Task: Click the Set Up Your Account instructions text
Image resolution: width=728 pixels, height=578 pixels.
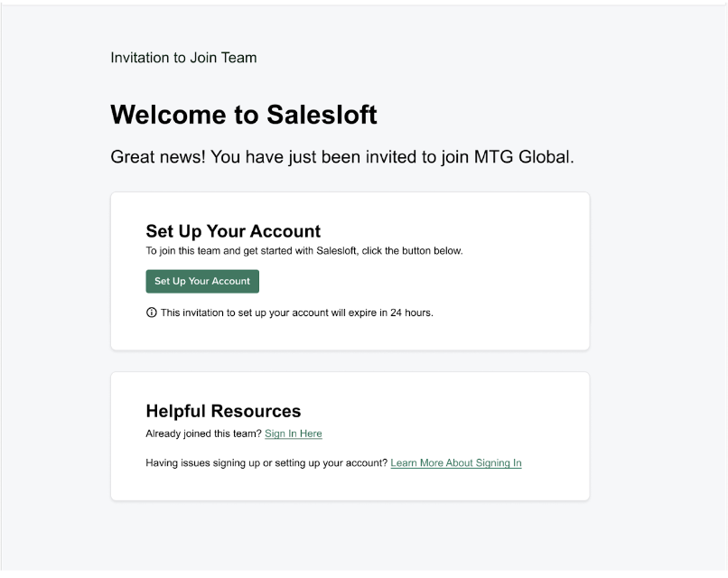Action: click(x=304, y=250)
